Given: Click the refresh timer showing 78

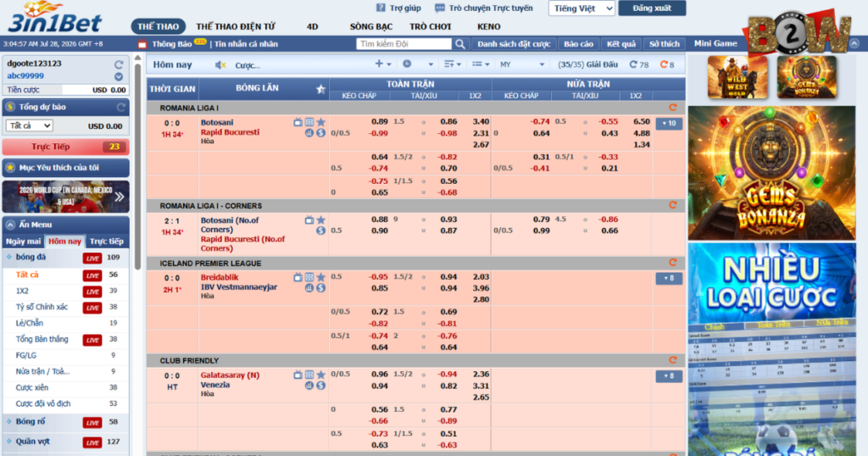Looking at the screenshot, I should pos(639,64).
